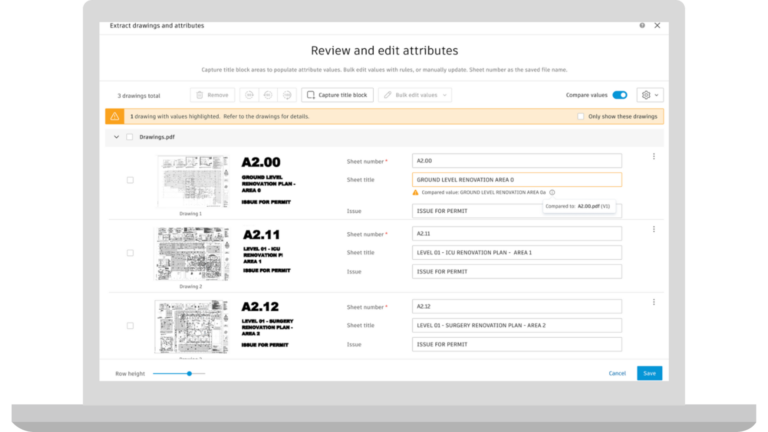
Task: Click the Cancel link
Action: point(617,373)
